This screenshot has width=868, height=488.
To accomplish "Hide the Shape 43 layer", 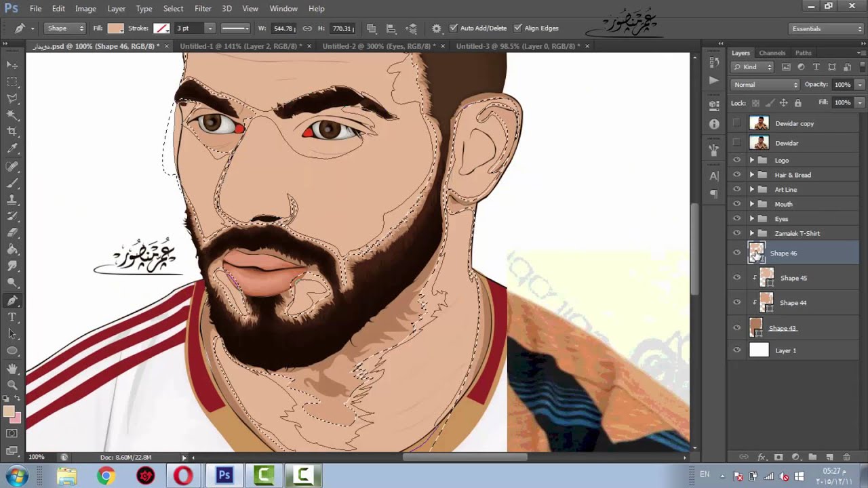I will point(736,328).
